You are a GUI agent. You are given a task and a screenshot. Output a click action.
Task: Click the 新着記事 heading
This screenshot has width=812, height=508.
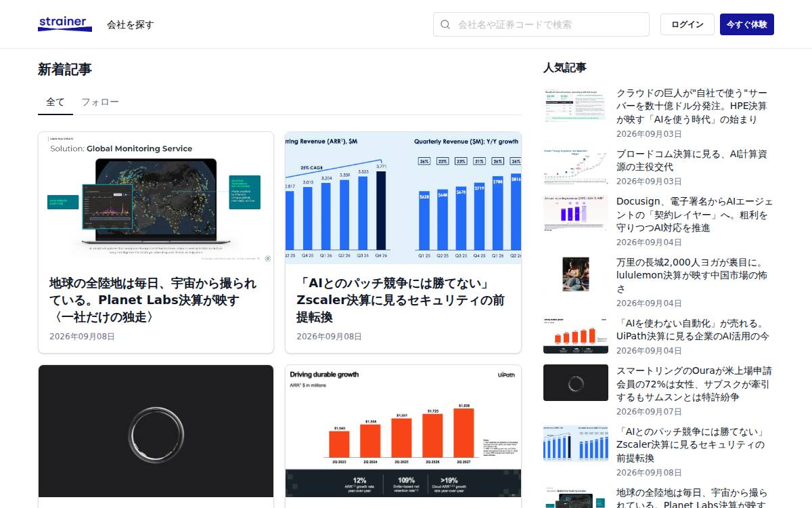[x=65, y=69]
